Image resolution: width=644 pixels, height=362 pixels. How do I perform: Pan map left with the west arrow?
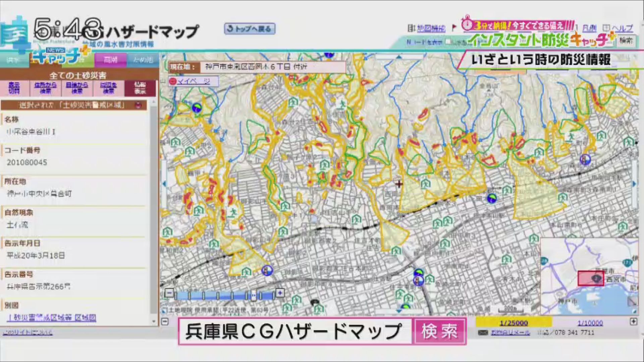pyautogui.click(x=164, y=184)
